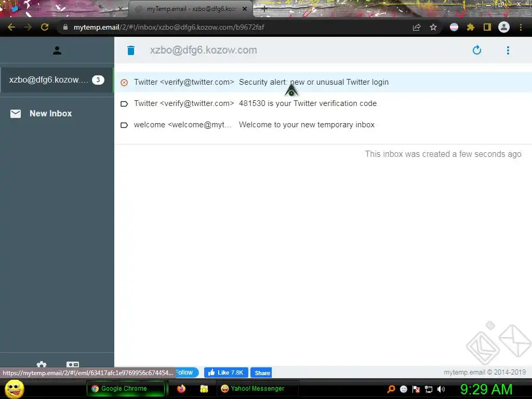Screen dimensions: 532x399
Task: Click the magnifier tray icon
Action: (391, 389)
